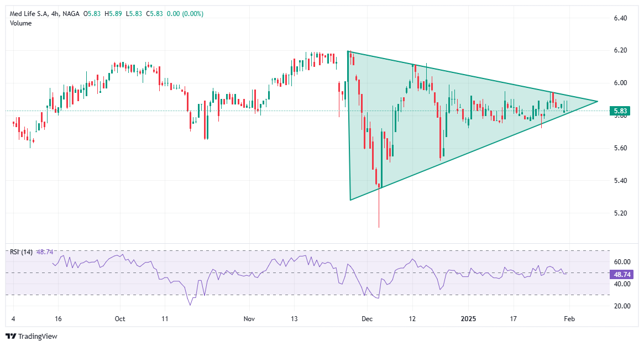
Task: Click the 60.00 level on RSI scale
Action: pos(621,262)
